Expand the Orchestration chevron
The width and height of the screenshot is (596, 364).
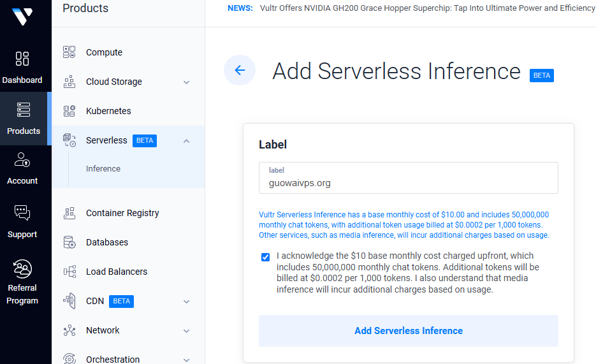click(x=186, y=360)
